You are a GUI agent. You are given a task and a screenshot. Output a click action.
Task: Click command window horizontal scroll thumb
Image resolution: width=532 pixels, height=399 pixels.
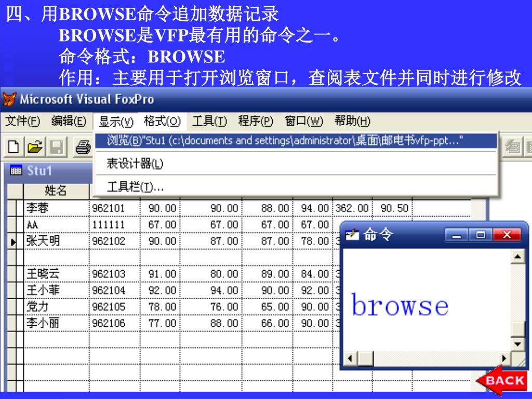366,358
